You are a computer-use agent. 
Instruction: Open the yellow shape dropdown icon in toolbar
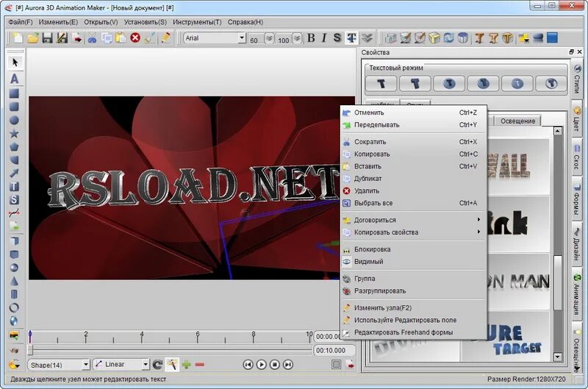[523, 38]
